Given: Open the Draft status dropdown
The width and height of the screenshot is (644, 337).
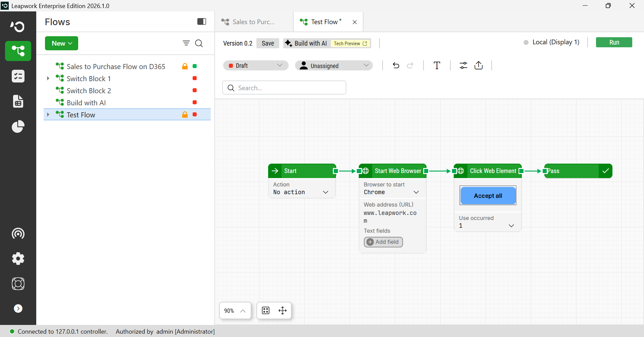Looking at the screenshot, I should 256,65.
